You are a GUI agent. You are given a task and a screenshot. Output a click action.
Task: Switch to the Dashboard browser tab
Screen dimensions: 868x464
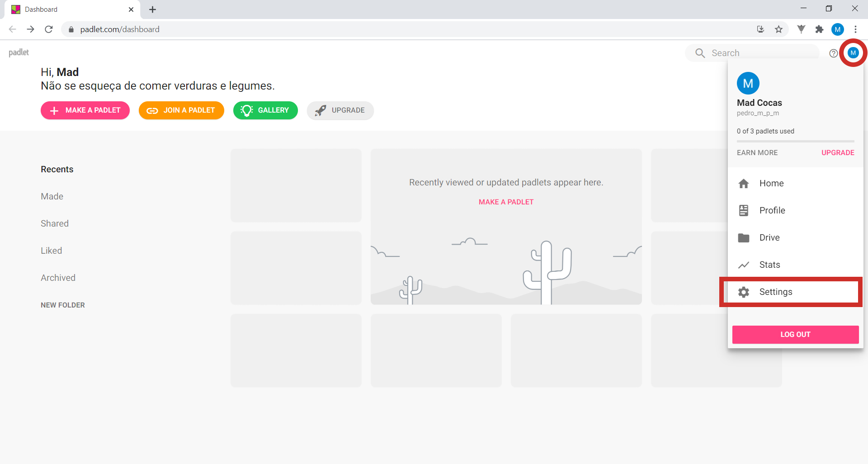coord(72,9)
